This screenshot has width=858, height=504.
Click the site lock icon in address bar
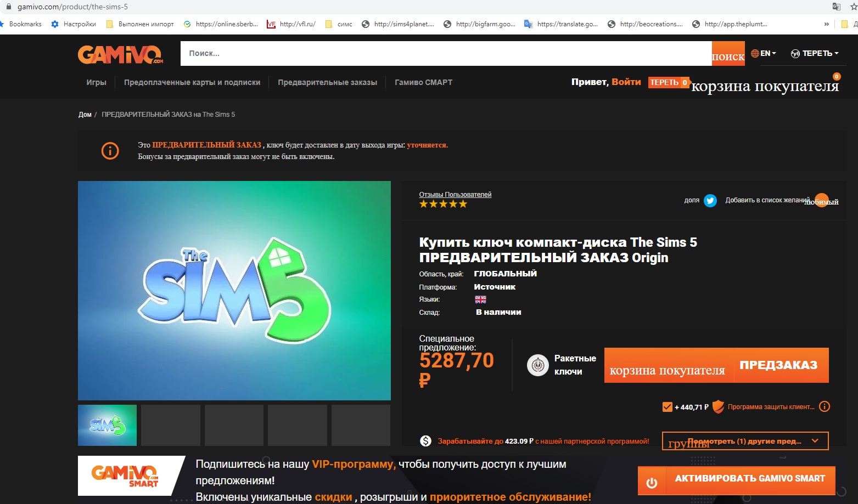pyautogui.click(x=8, y=7)
